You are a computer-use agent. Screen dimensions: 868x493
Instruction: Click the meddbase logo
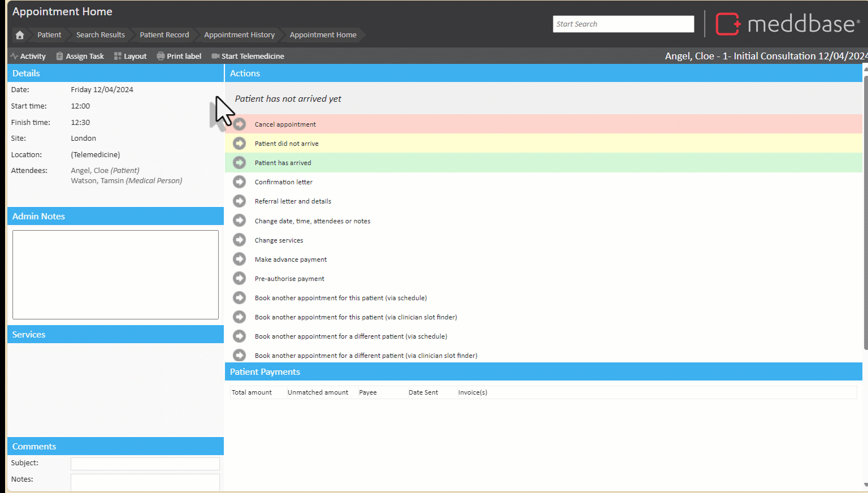(x=787, y=24)
